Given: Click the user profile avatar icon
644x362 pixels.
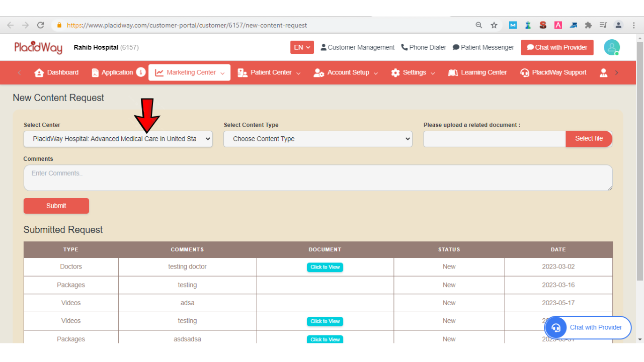Looking at the screenshot, I should (612, 47).
